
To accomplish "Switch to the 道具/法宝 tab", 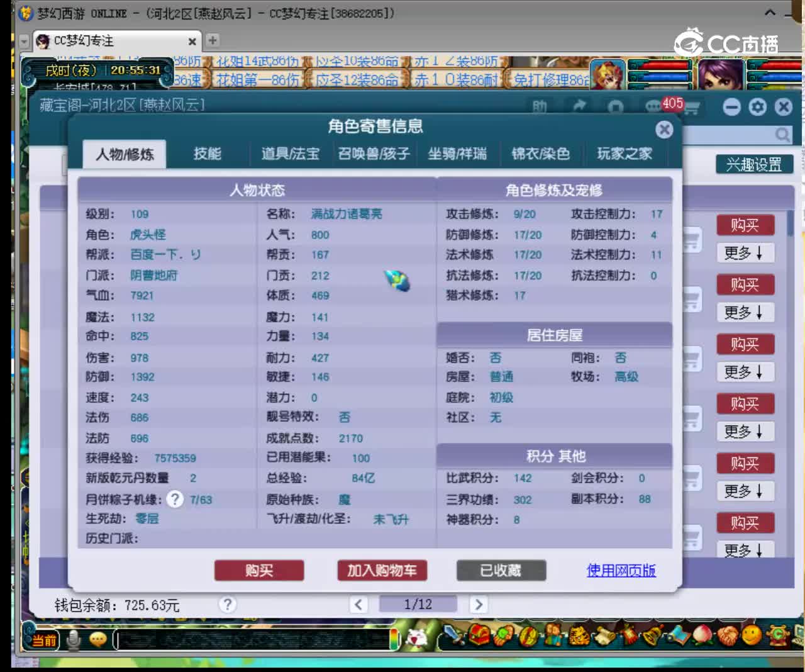I will [x=290, y=154].
